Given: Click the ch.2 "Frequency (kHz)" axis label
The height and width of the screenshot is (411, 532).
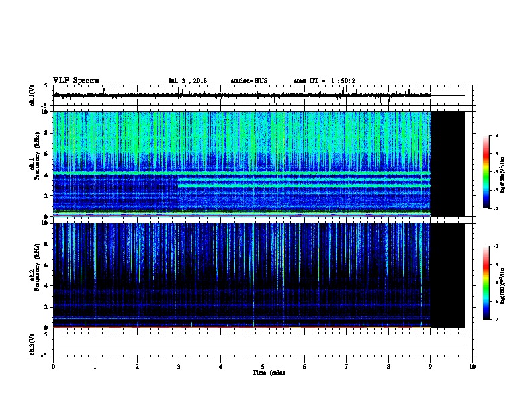Looking at the screenshot, I should pos(37,267).
